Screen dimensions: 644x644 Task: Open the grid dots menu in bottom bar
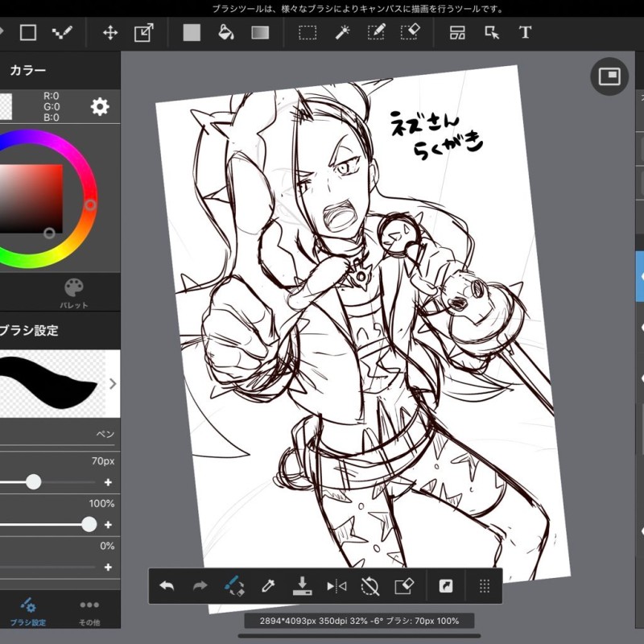[485, 586]
